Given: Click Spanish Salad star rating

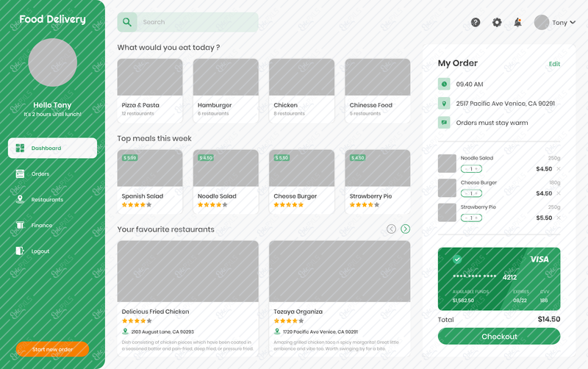Looking at the screenshot, I should point(137,205).
